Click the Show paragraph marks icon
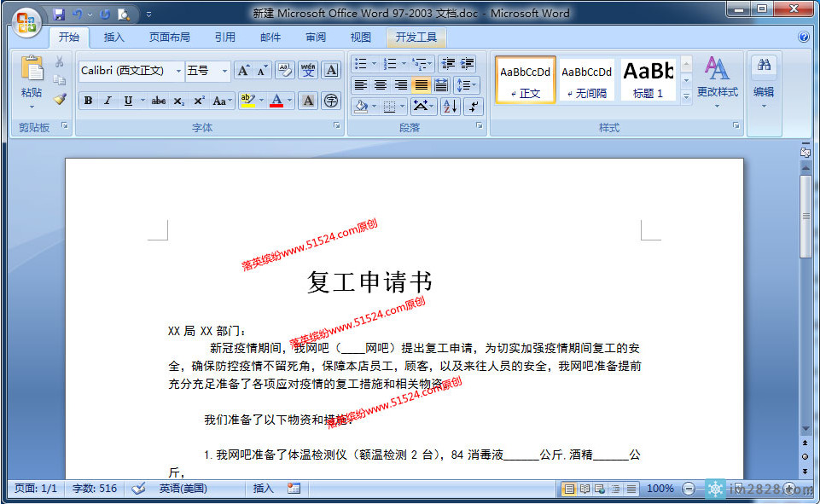Viewport: 820px width, 504px height. [474, 106]
